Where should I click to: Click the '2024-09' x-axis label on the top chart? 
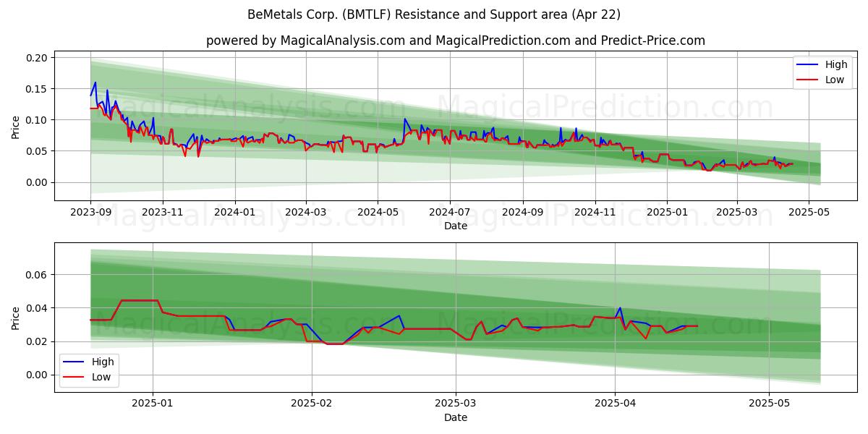(x=523, y=213)
